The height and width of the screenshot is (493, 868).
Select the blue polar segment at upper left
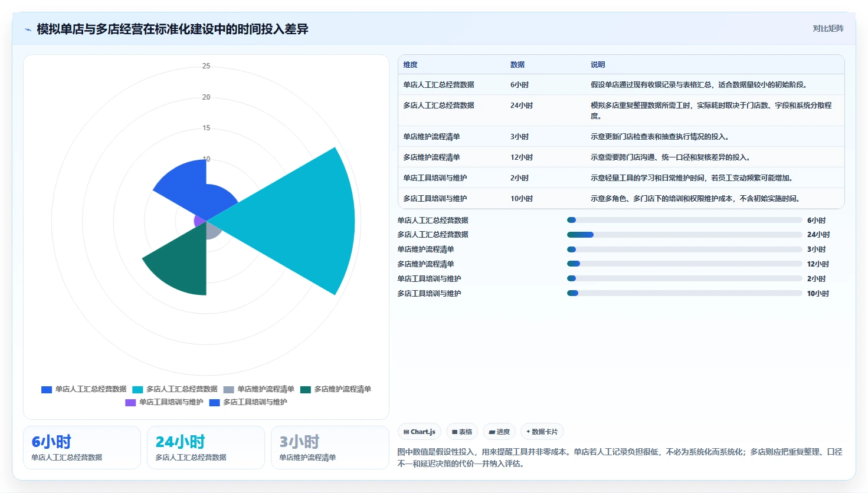(184, 186)
